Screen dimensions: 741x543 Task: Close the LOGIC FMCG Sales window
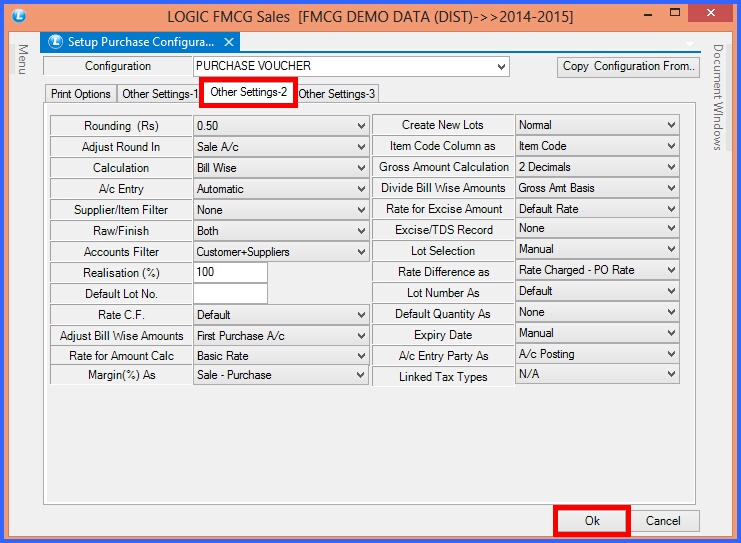click(711, 13)
